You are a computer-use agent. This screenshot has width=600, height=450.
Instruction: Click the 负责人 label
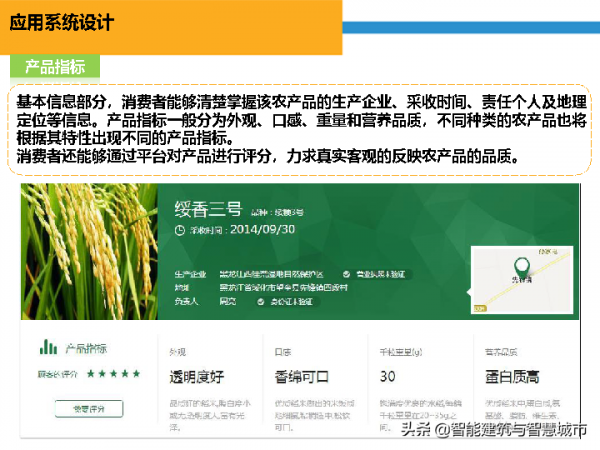[x=186, y=302]
